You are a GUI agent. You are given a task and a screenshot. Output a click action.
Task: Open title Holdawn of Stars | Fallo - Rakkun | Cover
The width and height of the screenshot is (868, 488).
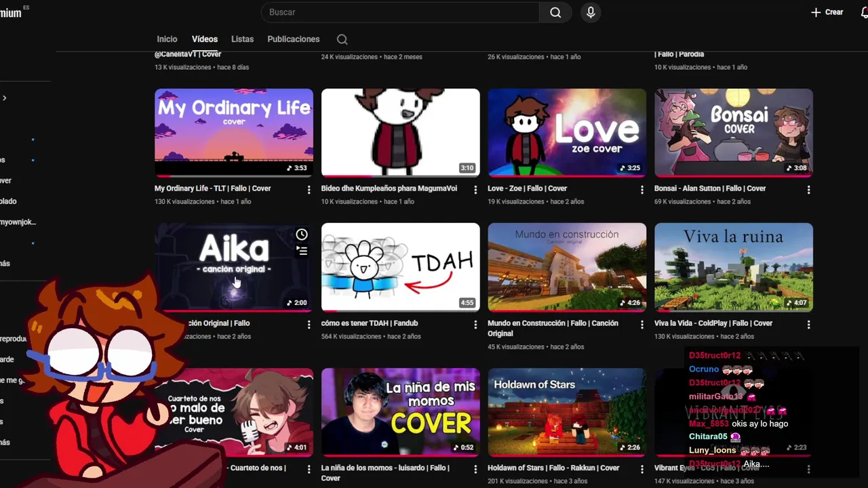(553, 468)
